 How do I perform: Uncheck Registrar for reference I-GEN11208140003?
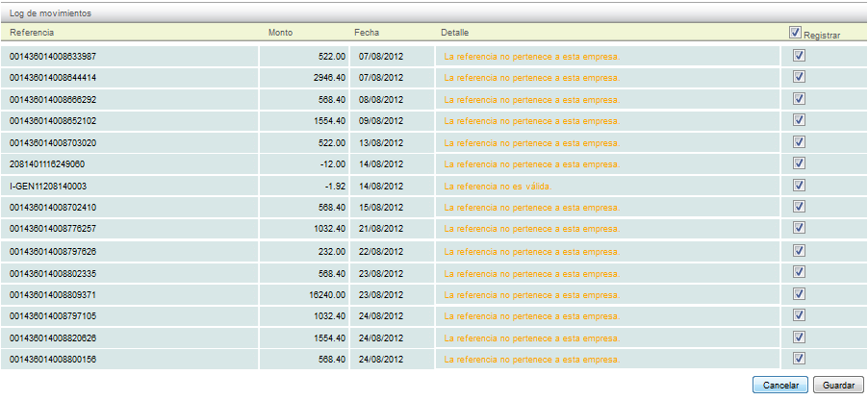coord(799,185)
